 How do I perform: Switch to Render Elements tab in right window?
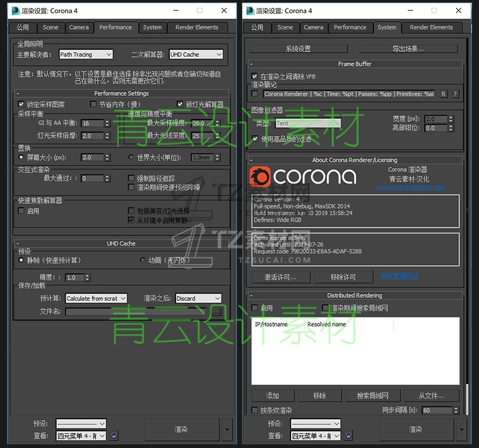[431, 27]
